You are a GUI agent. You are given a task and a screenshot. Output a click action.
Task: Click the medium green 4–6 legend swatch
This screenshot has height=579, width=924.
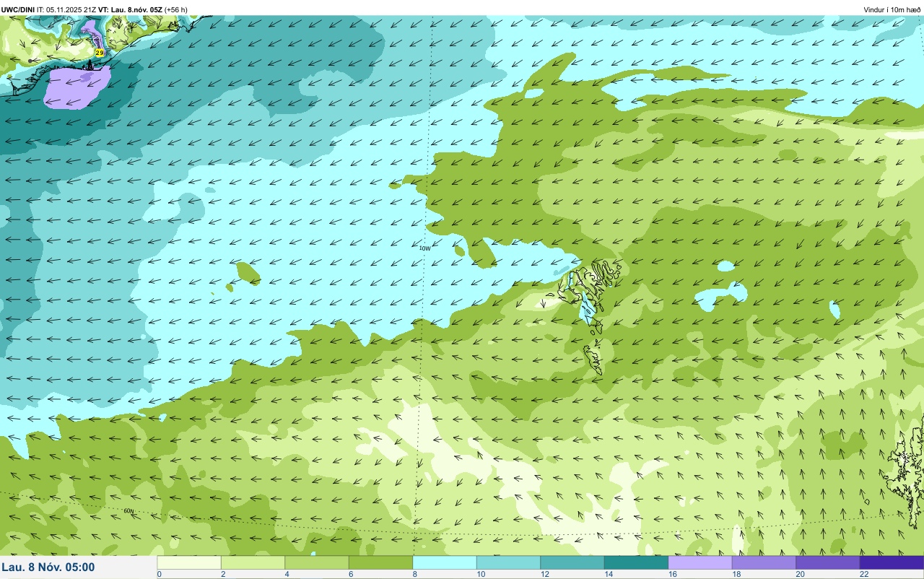(x=317, y=562)
